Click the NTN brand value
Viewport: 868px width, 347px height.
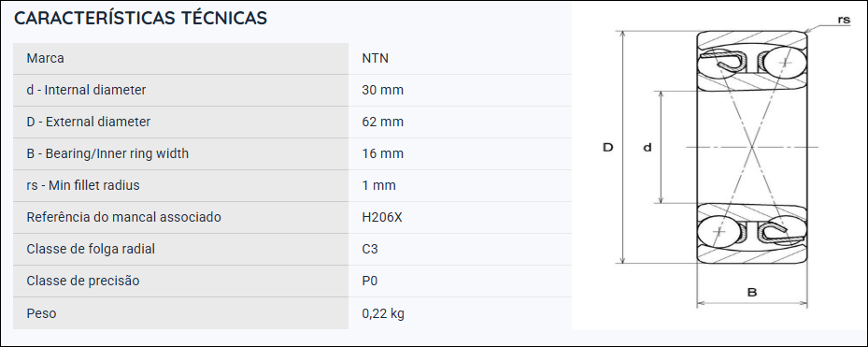tap(376, 58)
